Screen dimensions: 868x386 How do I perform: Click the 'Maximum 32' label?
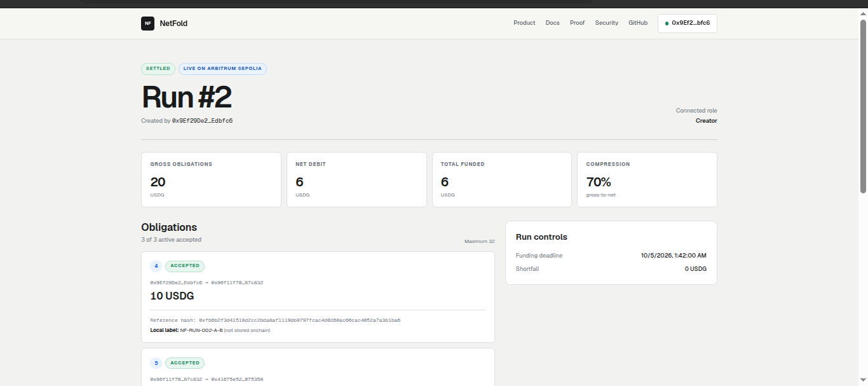click(480, 242)
